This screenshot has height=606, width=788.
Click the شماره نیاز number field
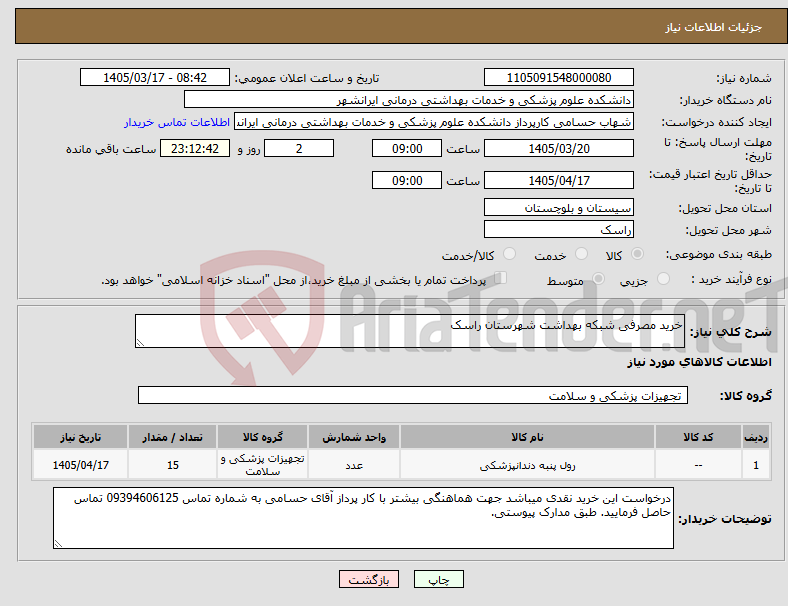point(559,77)
